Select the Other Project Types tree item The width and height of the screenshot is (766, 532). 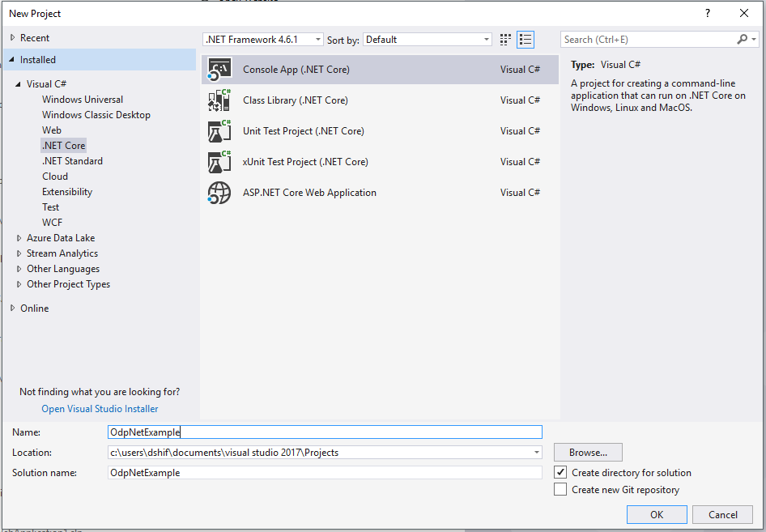tap(68, 284)
